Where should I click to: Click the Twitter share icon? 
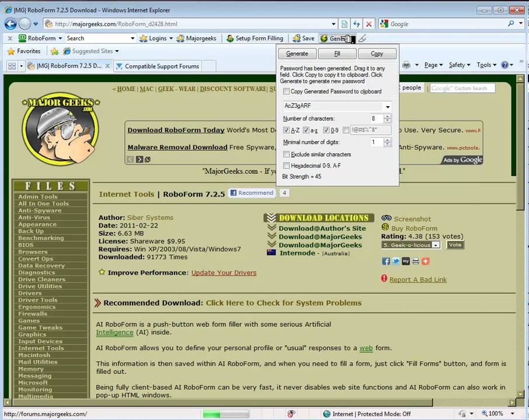(396, 261)
